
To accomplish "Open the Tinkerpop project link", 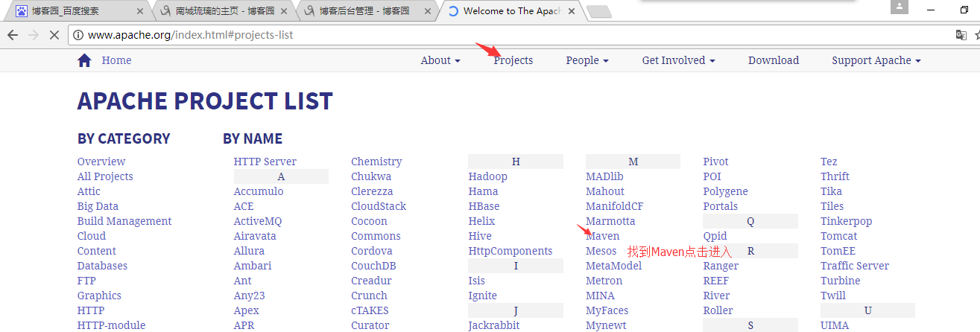I will point(847,221).
